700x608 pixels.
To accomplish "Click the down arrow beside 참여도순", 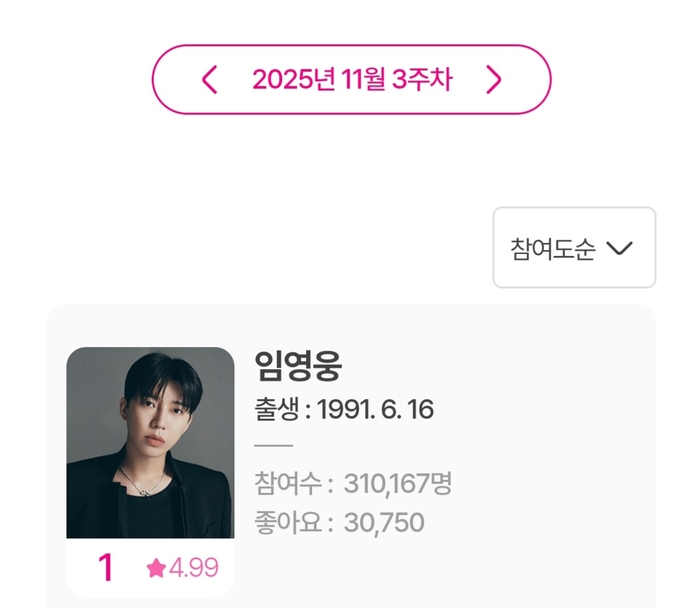I will pyautogui.click(x=620, y=248).
